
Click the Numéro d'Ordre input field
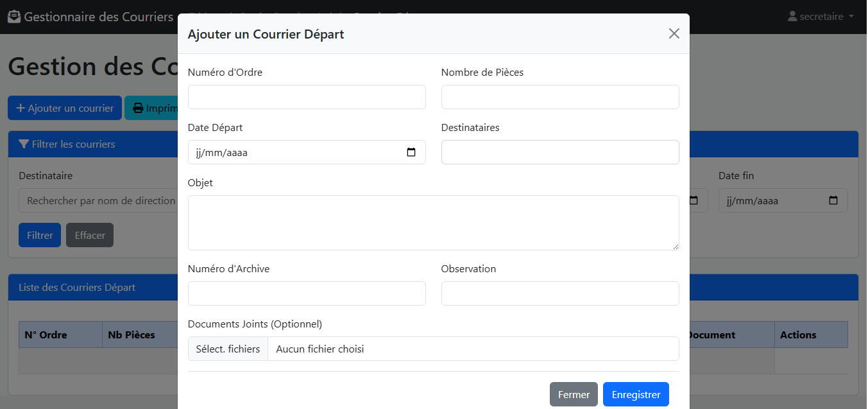point(307,97)
